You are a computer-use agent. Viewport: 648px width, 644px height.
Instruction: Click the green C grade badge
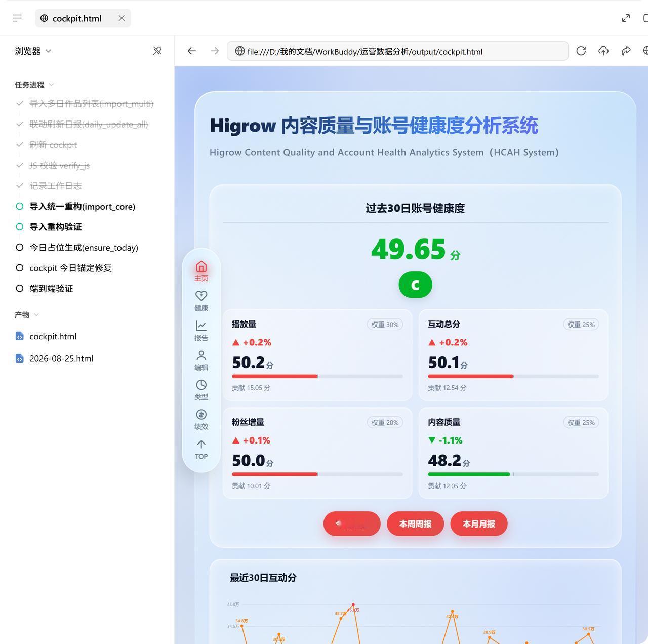point(415,285)
